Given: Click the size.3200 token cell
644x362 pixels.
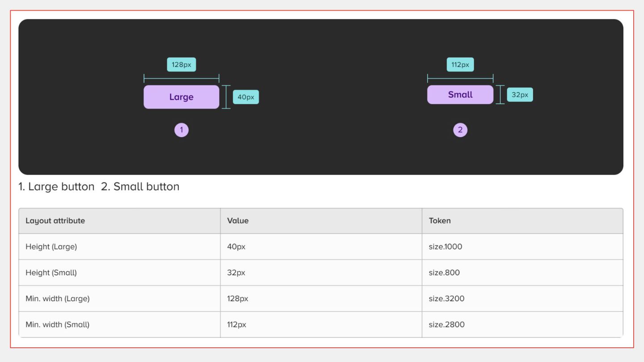Looking at the screenshot, I should click(446, 299).
